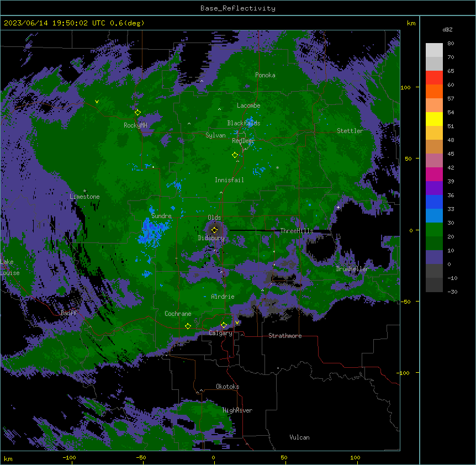Viewport: 476px width, 465px height.
Task: Pick the bright yellow 51–54 dBZ swatch
Action: (434, 119)
